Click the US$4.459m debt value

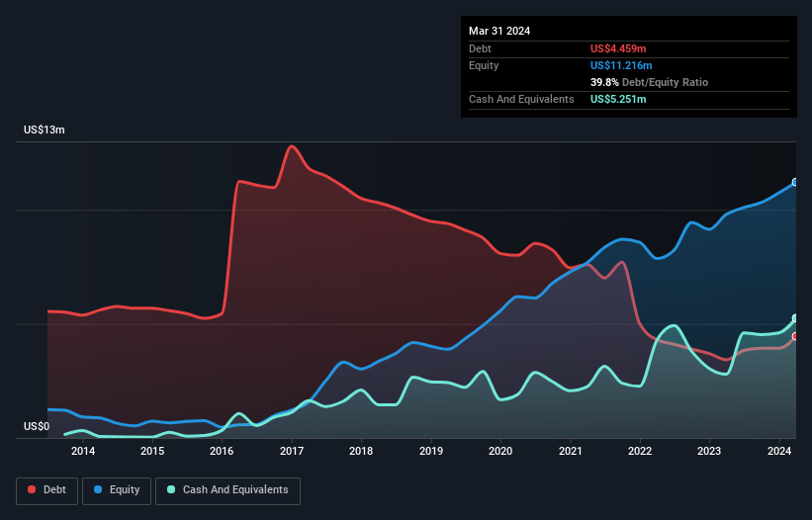pyautogui.click(x=618, y=48)
